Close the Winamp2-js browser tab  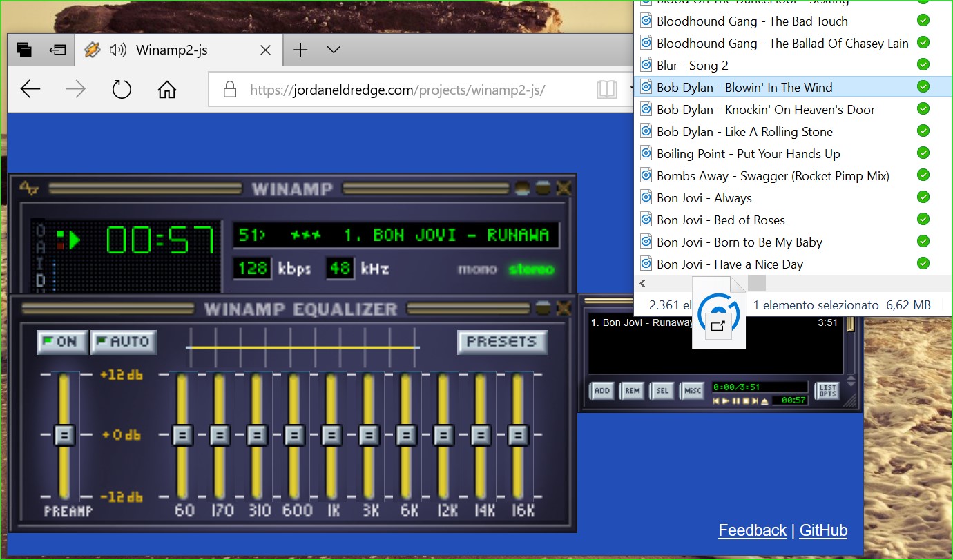265,50
